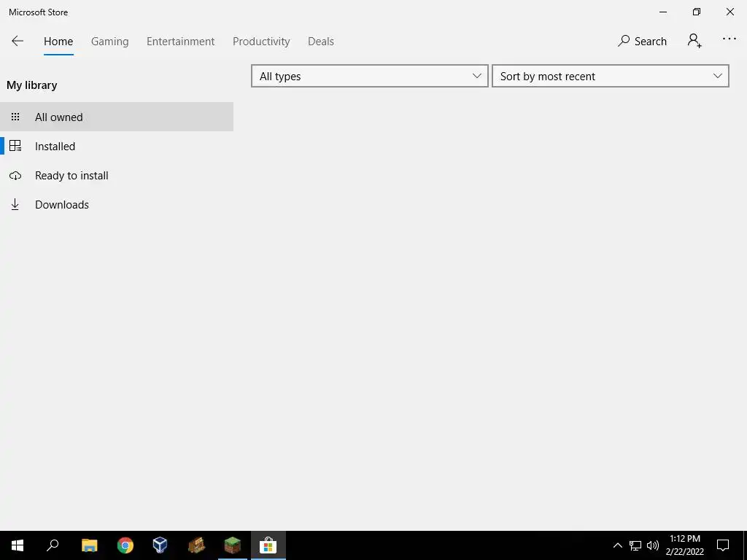747x560 pixels.
Task: Open the See more ellipsis menu
Action: [x=729, y=39]
